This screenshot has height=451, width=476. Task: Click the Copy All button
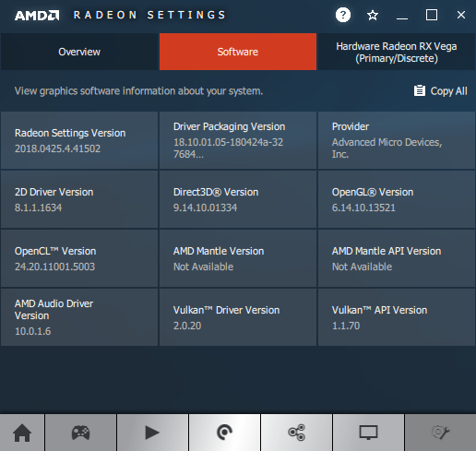(x=440, y=91)
